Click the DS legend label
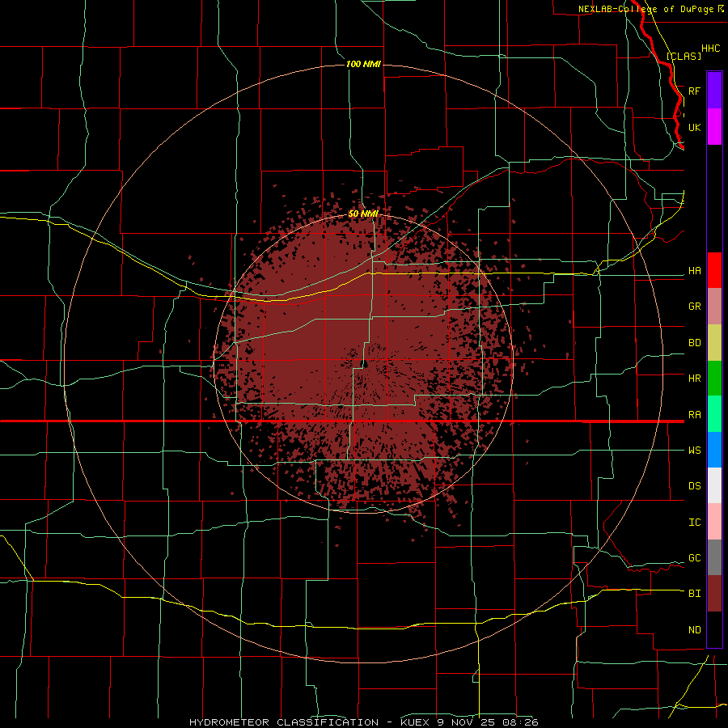This screenshot has height=728, width=728. pos(694,486)
